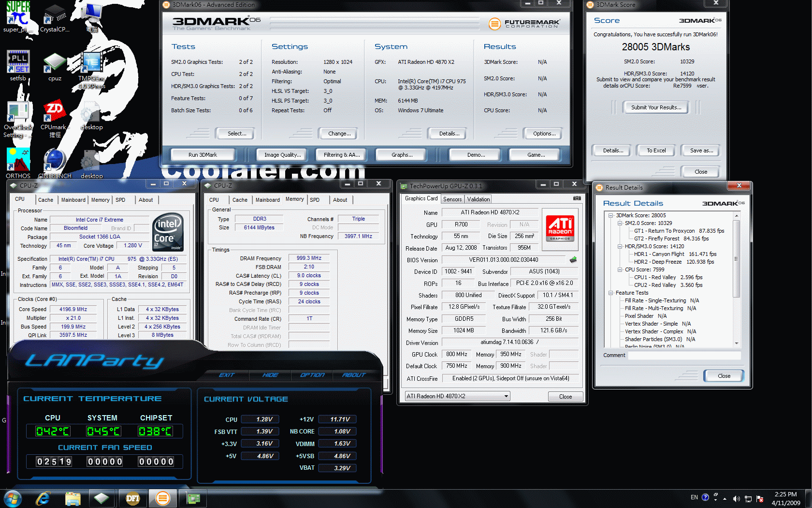Open About tab in left CPU-Z window
The height and width of the screenshot is (508, 812).
[145, 200]
